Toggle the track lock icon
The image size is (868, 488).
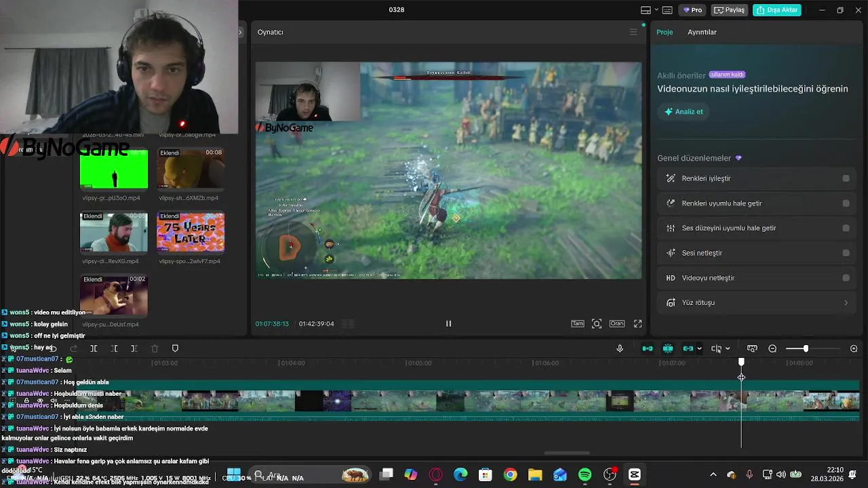tap(26, 401)
